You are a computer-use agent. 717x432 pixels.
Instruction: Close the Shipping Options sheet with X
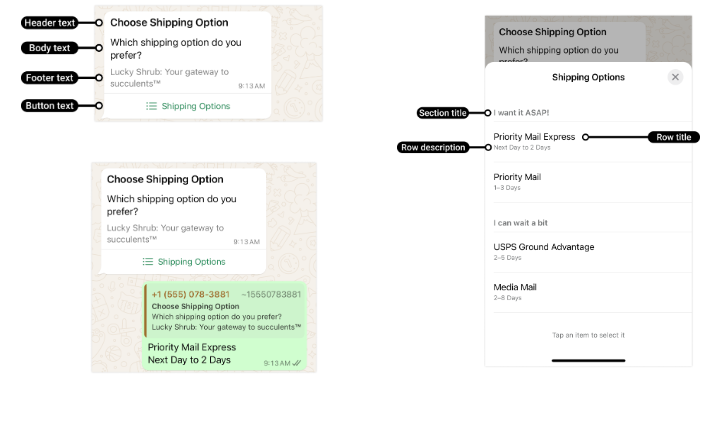click(675, 77)
